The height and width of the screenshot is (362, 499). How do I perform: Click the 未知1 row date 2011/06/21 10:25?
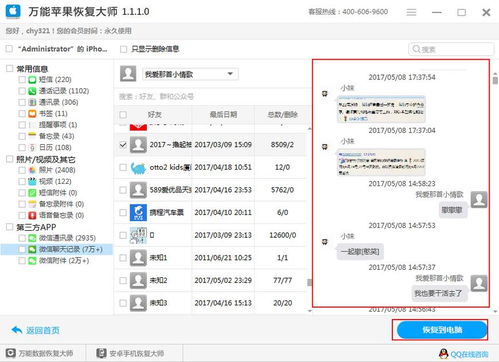(223, 258)
